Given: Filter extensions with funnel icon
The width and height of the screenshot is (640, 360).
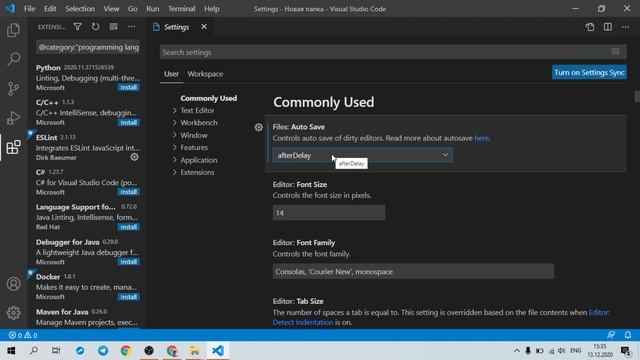Looking at the screenshot, I should point(77,27).
